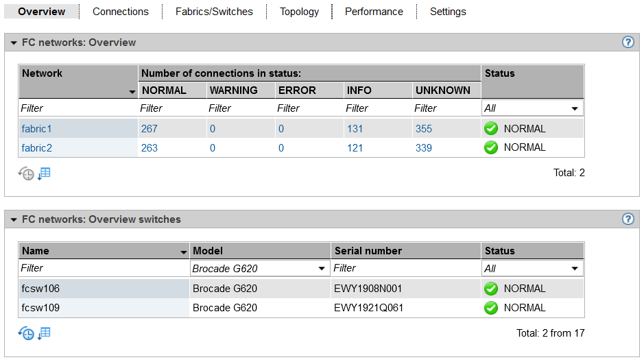Viewport: 644px width, 362px height.
Task: Click fabric2 UNKNOWN count 339
Action: (x=423, y=148)
